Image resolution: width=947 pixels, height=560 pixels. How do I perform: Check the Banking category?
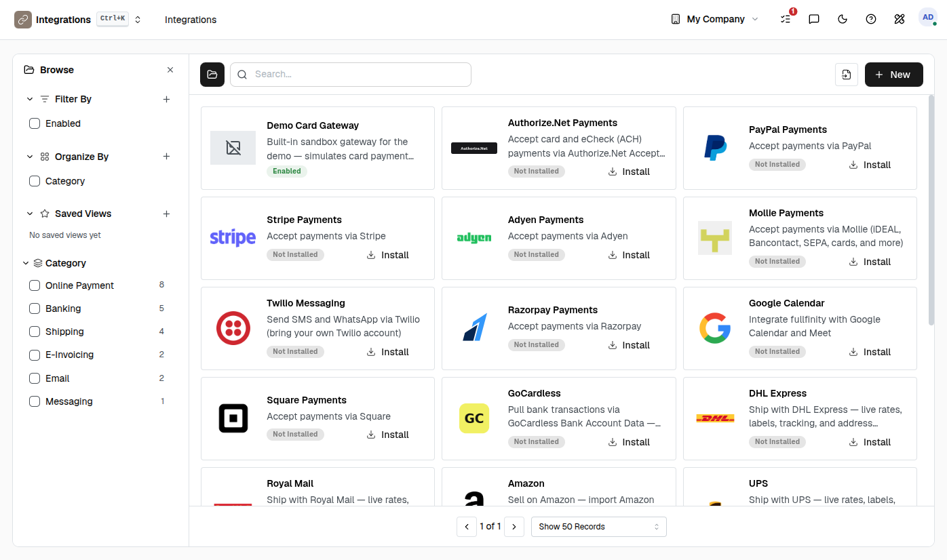point(35,308)
